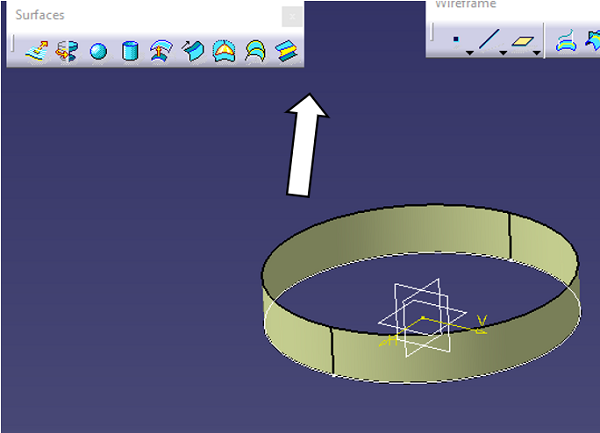The width and height of the screenshot is (600, 433).
Task: Select the Sweep surface tool
Action: click(193, 50)
